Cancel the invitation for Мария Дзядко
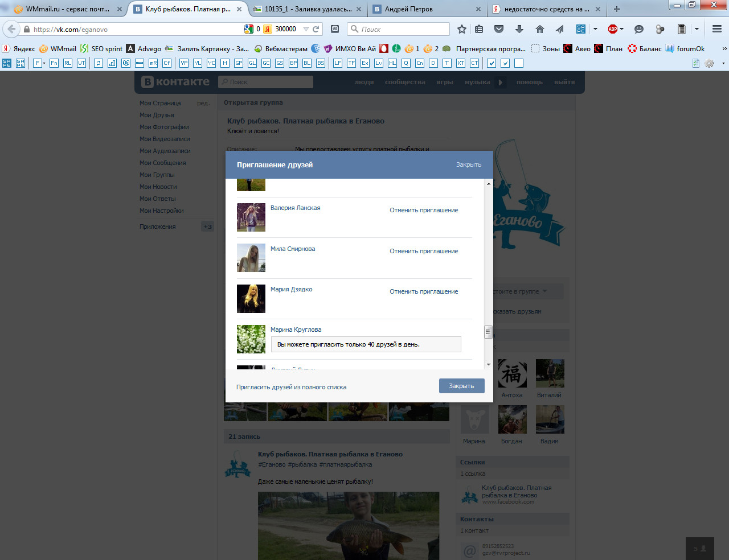 tap(424, 291)
